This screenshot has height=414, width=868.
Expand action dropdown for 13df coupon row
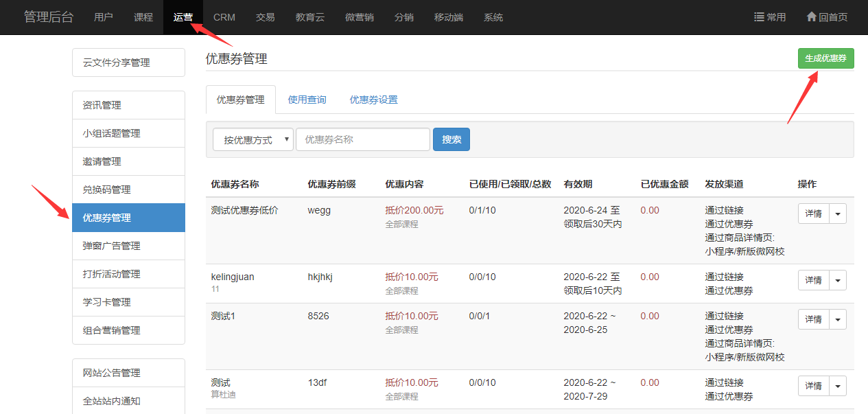pyautogui.click(x=838, y=386)
